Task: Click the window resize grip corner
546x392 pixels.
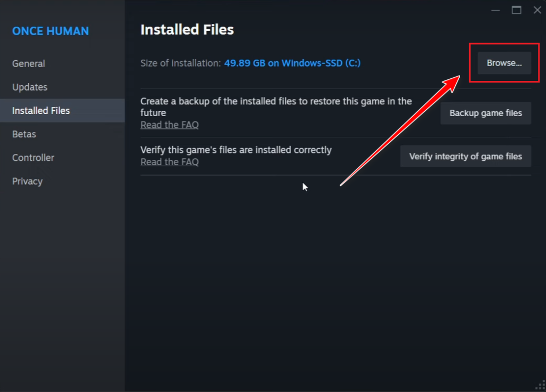Action: click(x=541, y=386)
